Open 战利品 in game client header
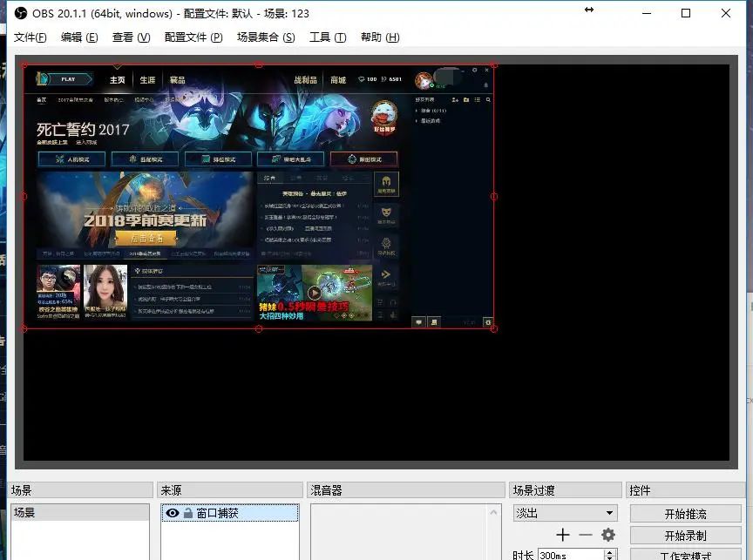The width and height of the screenshot is (753, 560). (x=306, y=80)
